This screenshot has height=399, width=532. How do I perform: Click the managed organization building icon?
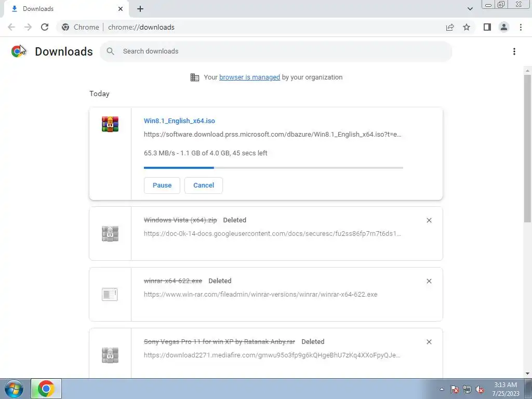tap(195, 77)
